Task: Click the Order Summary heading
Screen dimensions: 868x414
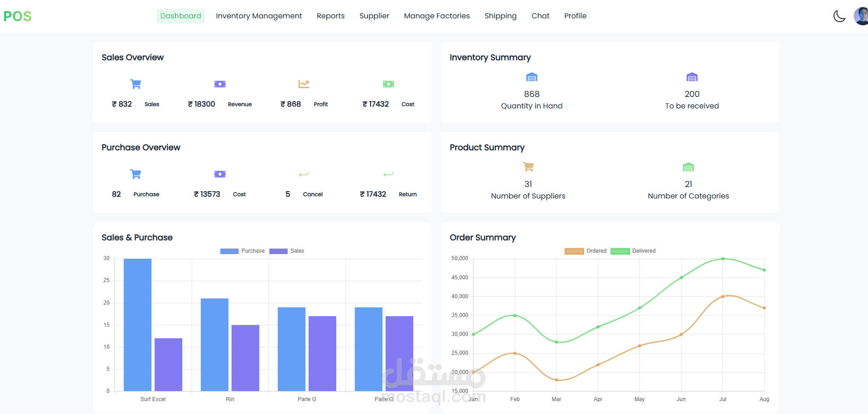Action: click(483, 238)
